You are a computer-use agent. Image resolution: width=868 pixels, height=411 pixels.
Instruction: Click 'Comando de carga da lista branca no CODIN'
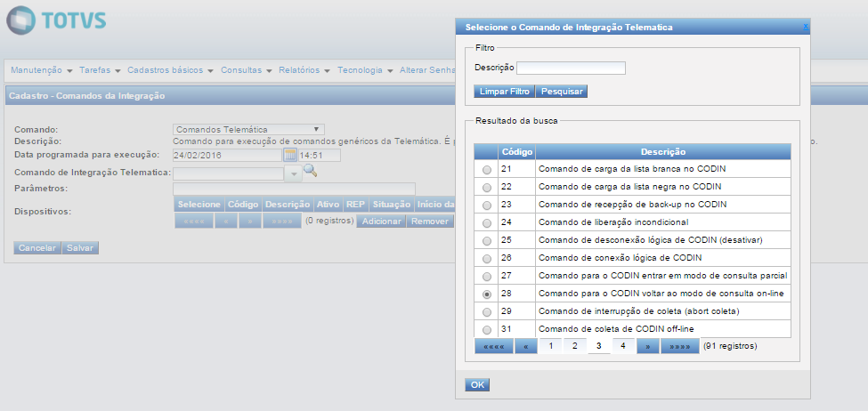(x=631, y=169)
